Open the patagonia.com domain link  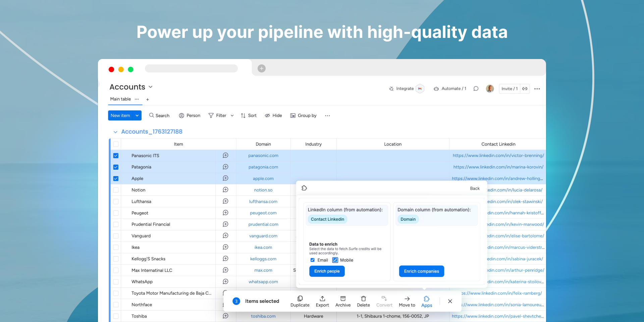[263, 167]
